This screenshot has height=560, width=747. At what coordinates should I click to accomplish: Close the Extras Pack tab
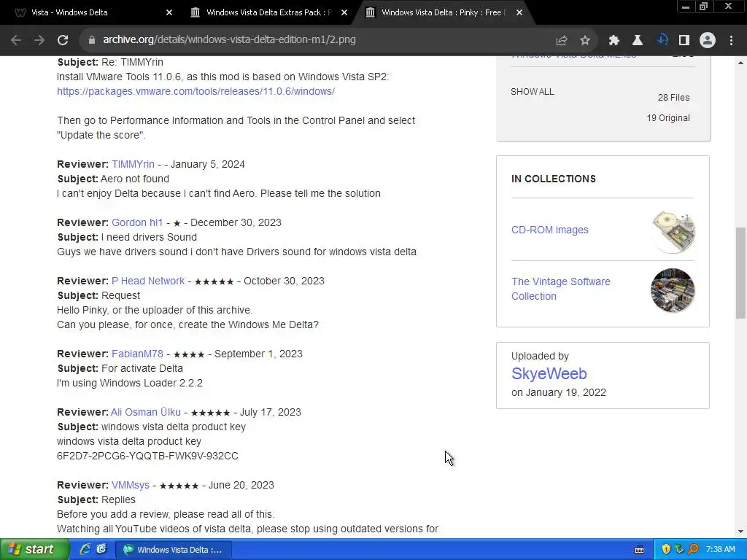[344, 12]
